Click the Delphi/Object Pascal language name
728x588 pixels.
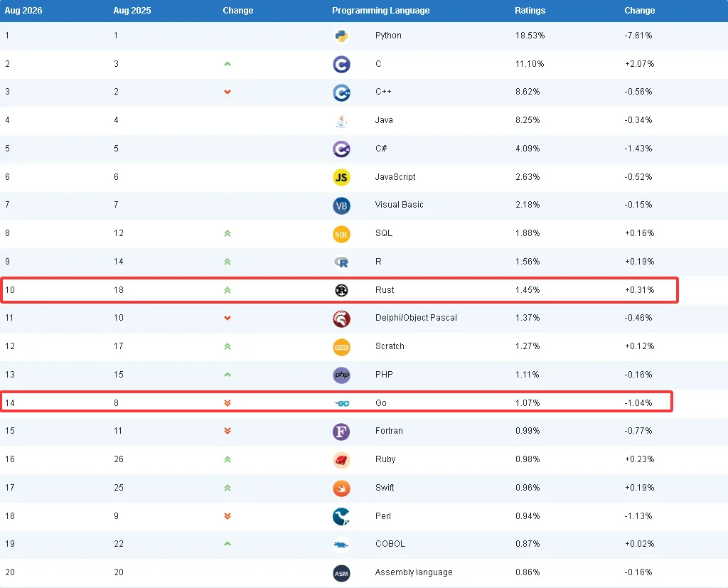(416, 318)
